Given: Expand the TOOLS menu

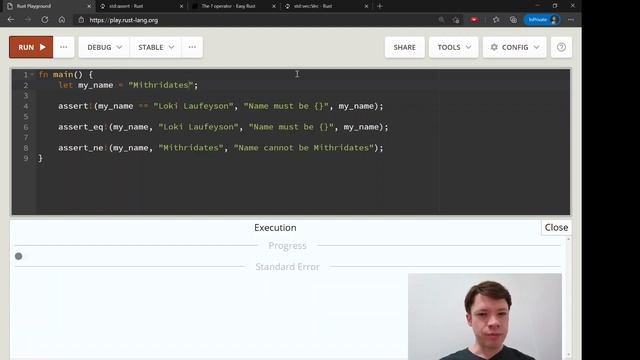Looking at the screenshot, I should (x=453, y=47).
